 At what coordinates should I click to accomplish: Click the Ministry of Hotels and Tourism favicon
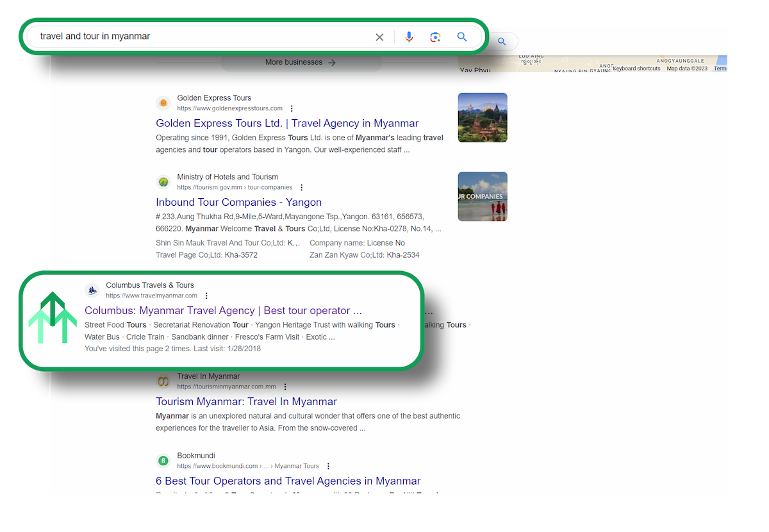pos(163,182)
